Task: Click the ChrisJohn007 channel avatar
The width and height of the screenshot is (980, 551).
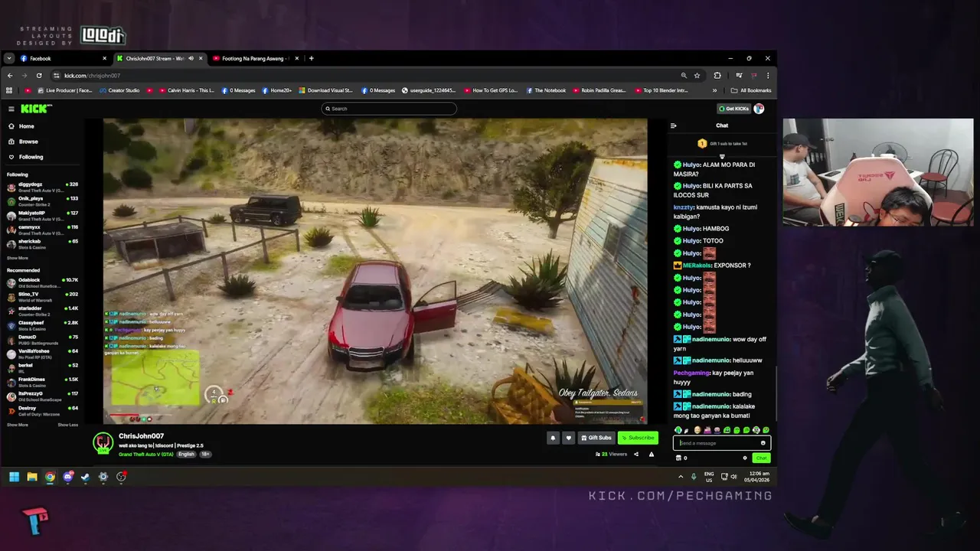Action: pyautogui.click(x=103, y=442)
